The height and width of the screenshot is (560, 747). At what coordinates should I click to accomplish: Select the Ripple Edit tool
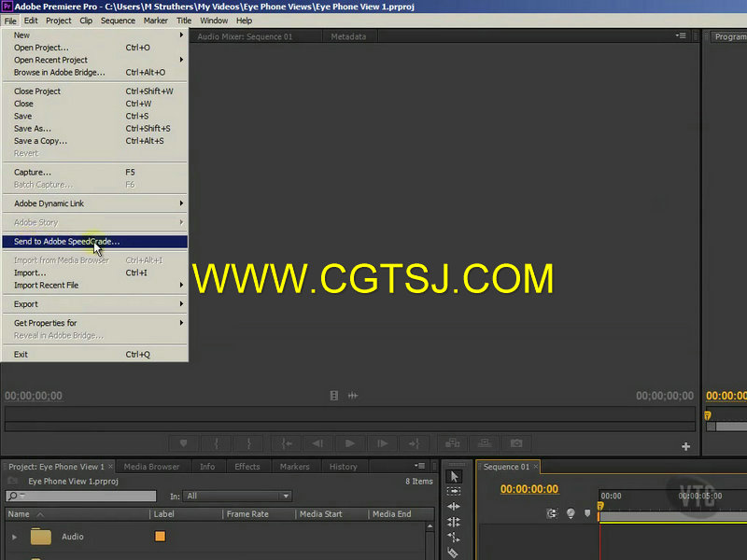point(454,506)
